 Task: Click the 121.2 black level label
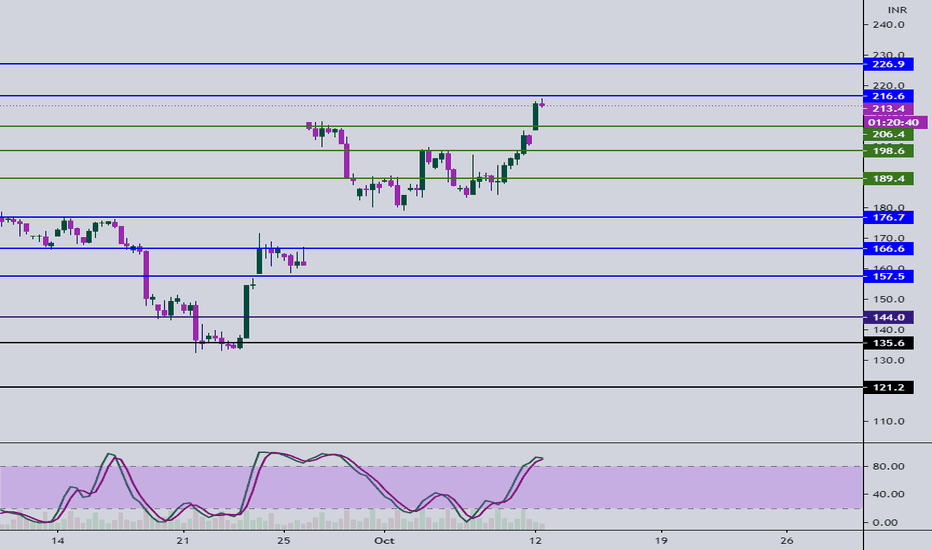click(888, 388)
